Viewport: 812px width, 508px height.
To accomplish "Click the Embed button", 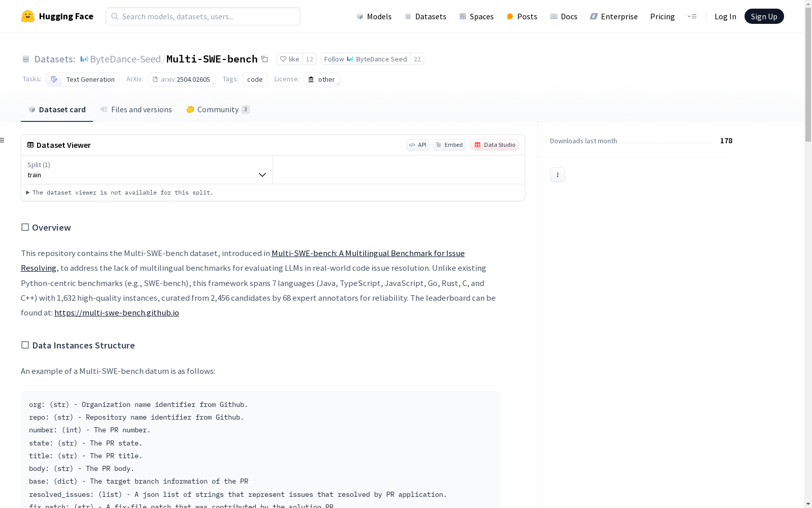I will [x=449, y=145].
